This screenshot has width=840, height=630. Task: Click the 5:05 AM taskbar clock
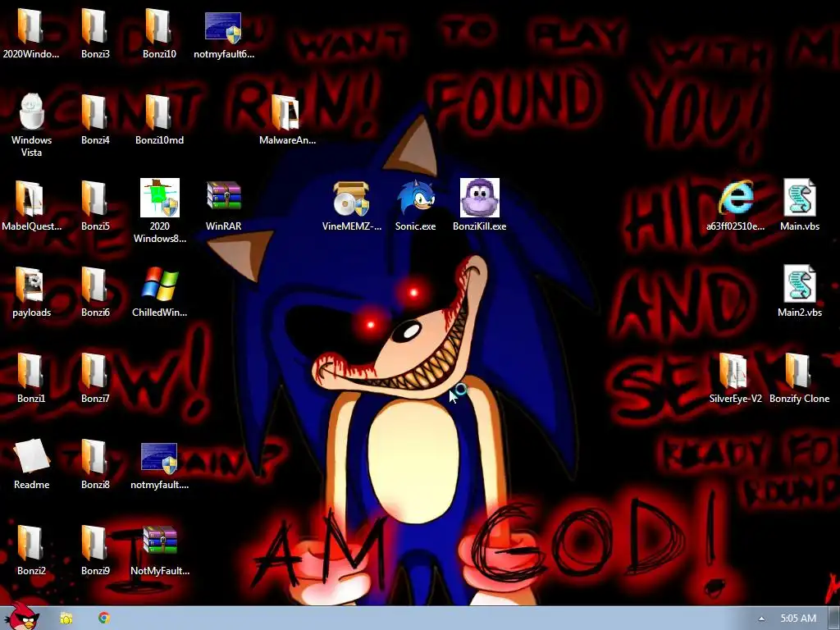coord(798,619)
